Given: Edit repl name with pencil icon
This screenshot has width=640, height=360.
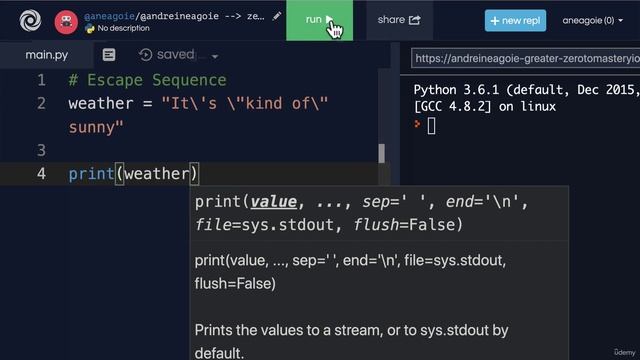Looking at the screenshot, I should point(277,16).
